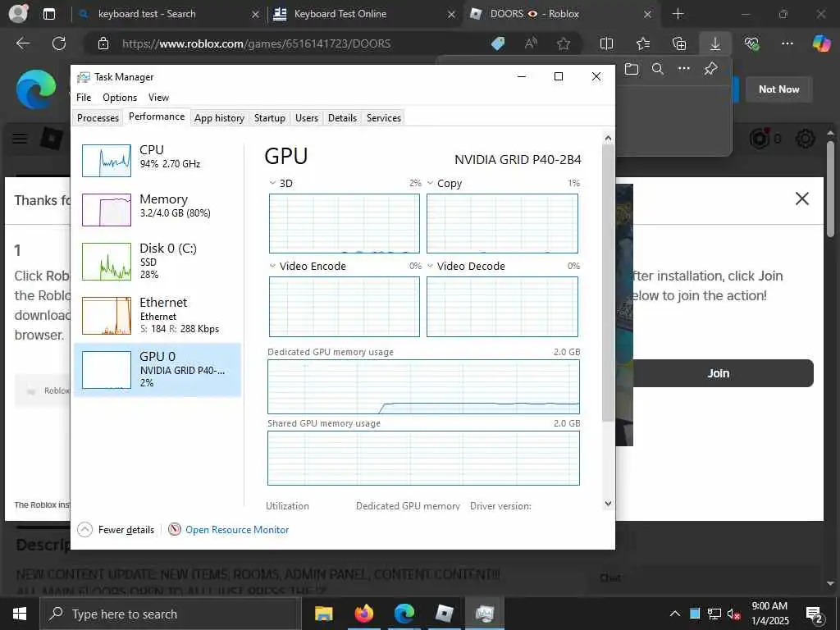840x630 pixels.
Task: Open Edge Settings and more menu
Action: [787, 43]
